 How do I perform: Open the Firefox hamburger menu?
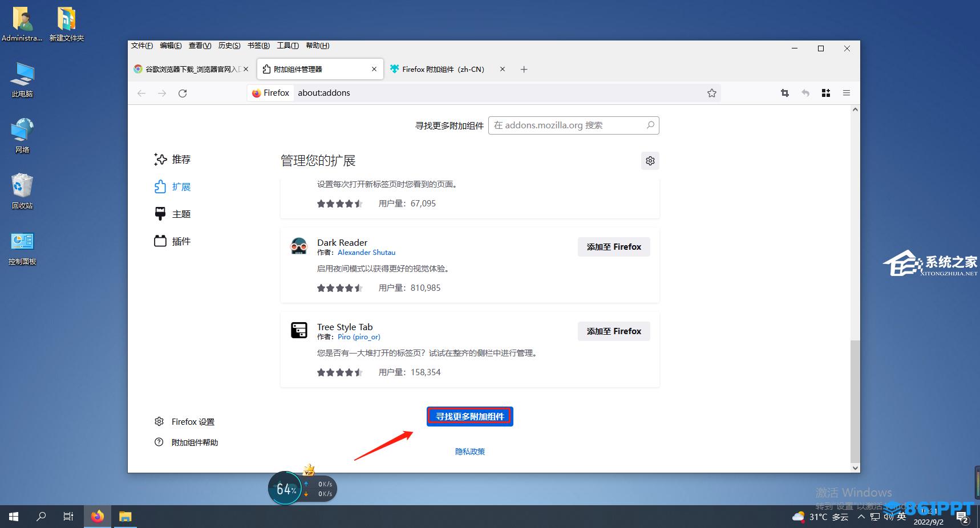(x=847, y=93)
